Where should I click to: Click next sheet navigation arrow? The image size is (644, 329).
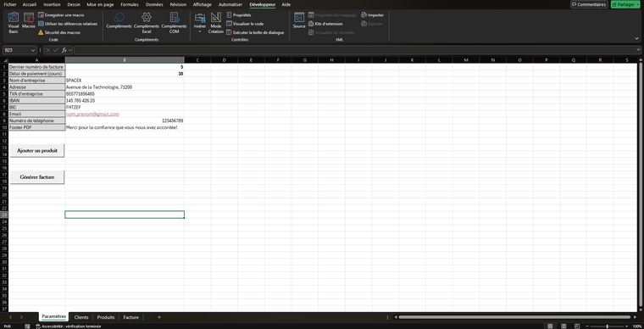click(x=21, y=317)
